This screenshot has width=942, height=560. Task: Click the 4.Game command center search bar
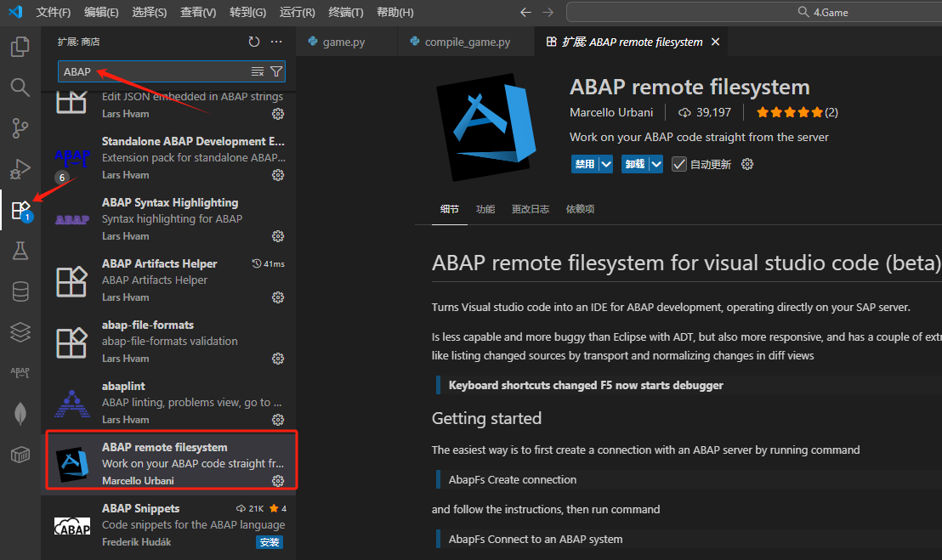click(x=755, y=12)
